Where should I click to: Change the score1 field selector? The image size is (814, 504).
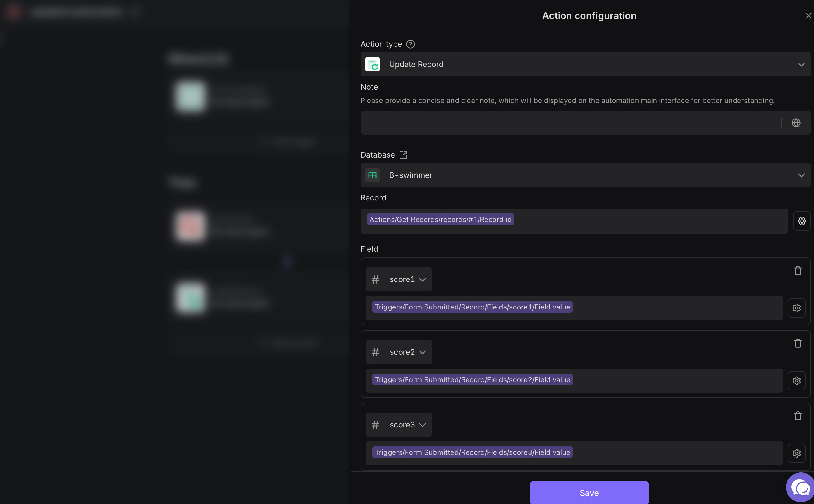(x=399, y=279)
